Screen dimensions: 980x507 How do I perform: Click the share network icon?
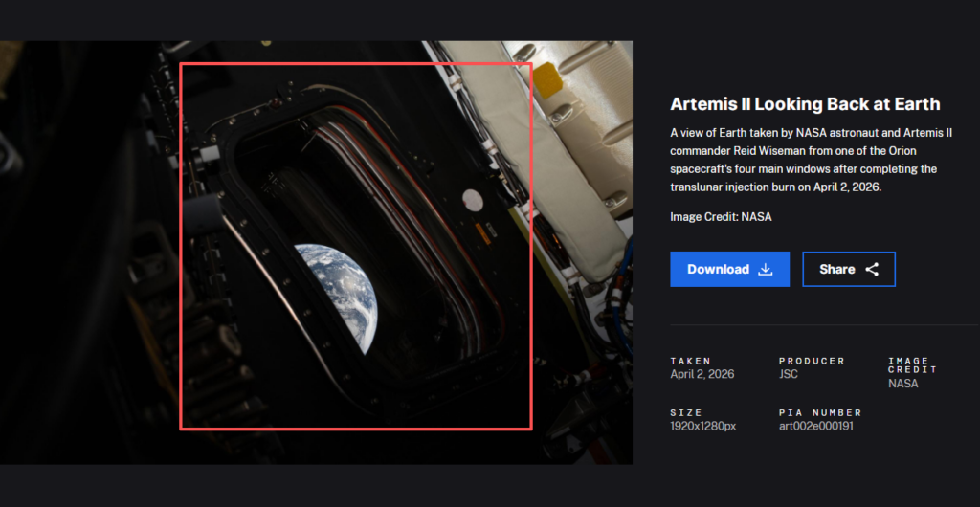(872, 270)
